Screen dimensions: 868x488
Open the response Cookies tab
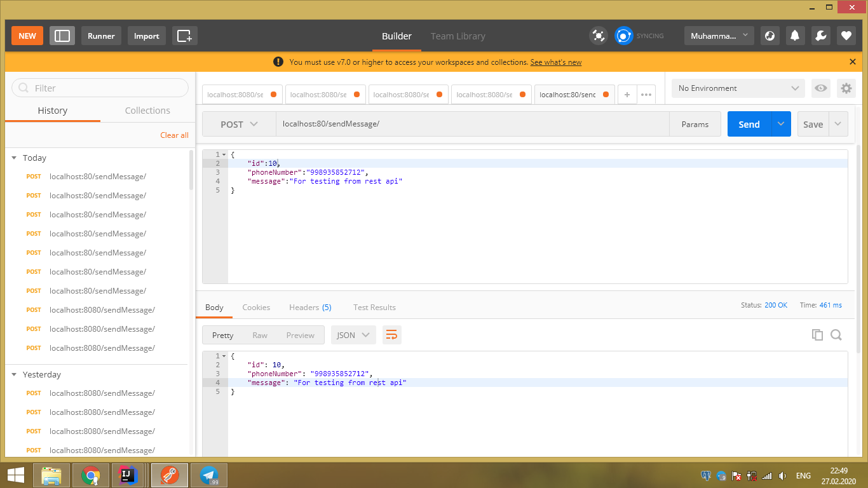coord(256,307)
